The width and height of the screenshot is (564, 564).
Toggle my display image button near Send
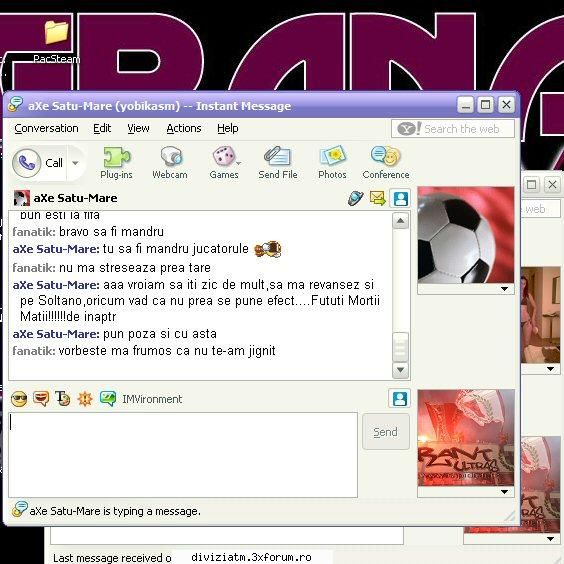click(400, 399)
